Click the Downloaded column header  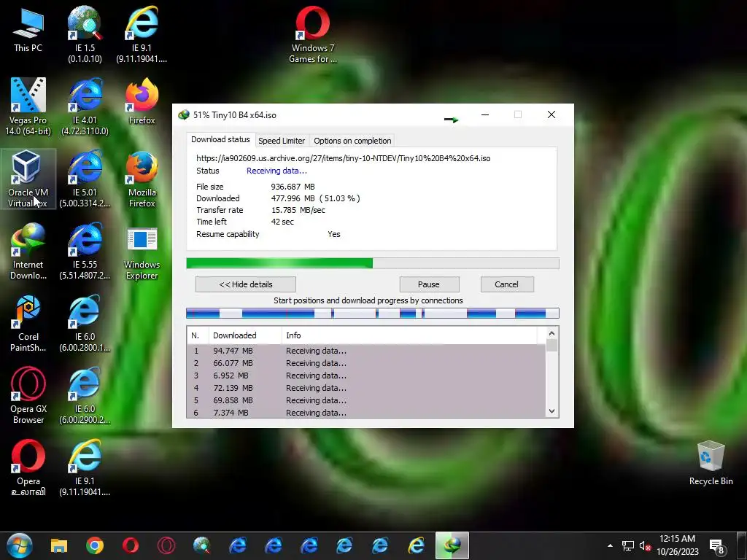[245, 335]
